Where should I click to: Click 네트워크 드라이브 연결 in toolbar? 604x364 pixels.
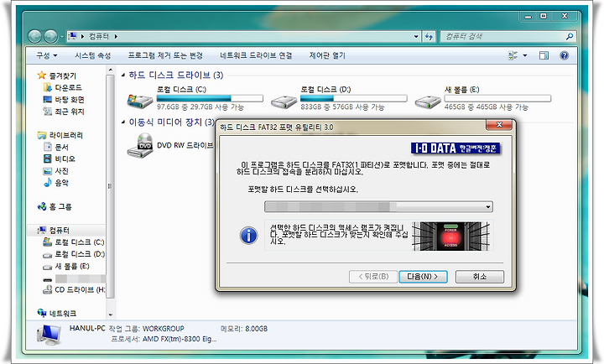[256, 55]
